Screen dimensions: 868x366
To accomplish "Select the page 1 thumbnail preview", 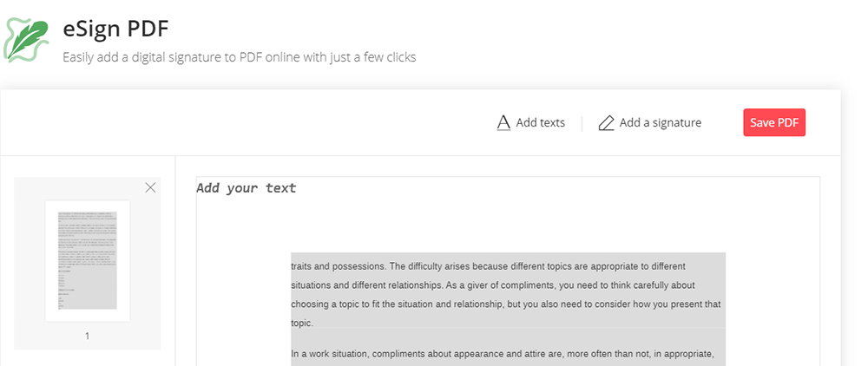I will pyautogui.click(x=87, y=260).
